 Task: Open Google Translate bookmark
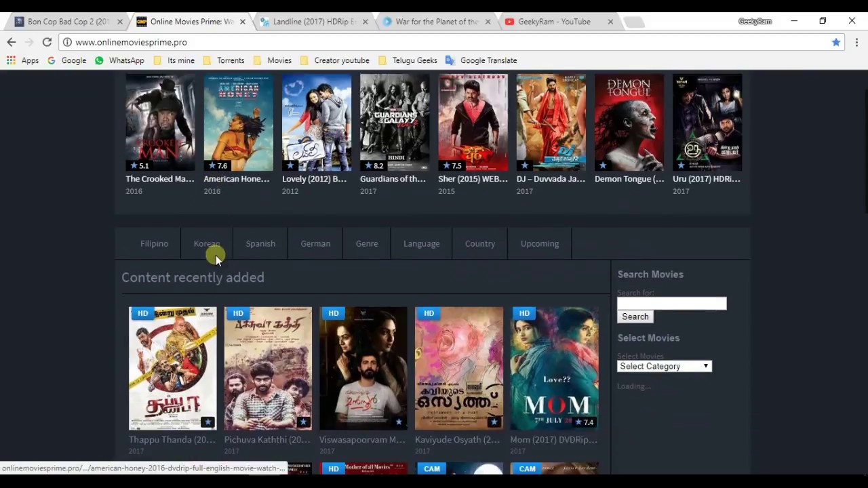(x=481, y=60)
